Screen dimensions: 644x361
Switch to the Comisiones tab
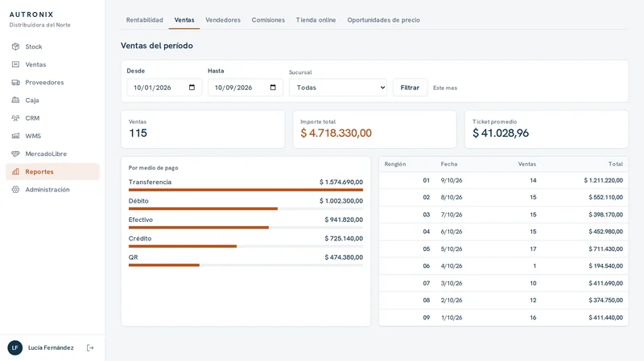268,19
